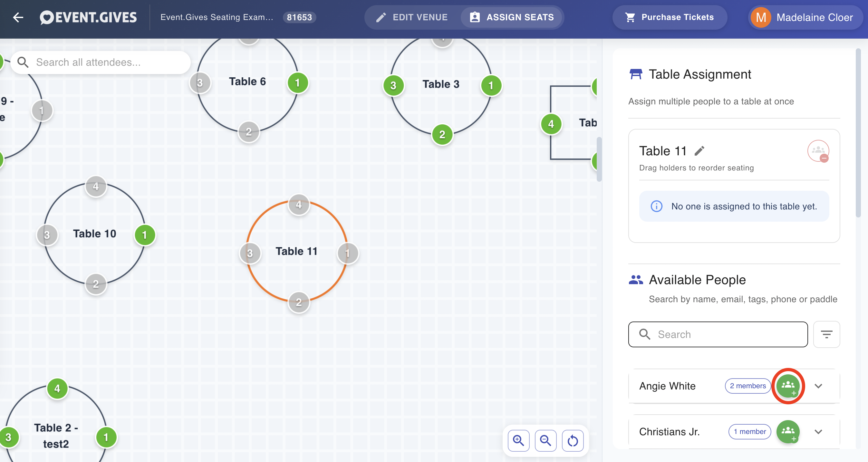
Task: Select green seat 1 of Table 3
Action: pyautogui.click(x=491, y=86)
